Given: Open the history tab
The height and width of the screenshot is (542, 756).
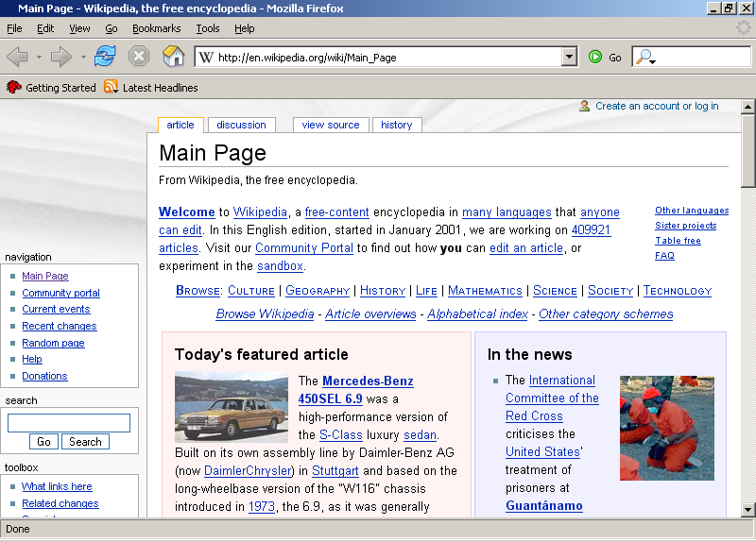Looking at the screenshot, I should pos(397,125).
